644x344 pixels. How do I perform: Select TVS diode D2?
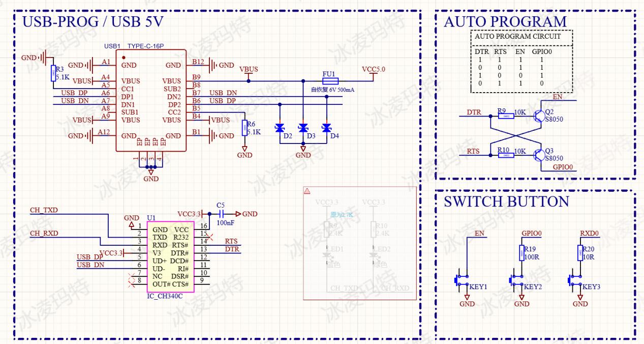coord(280,128)
